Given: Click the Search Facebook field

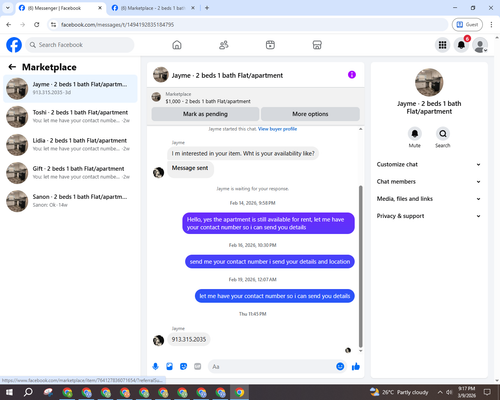Looking at the screenshot, I should (x=80, y=45).
